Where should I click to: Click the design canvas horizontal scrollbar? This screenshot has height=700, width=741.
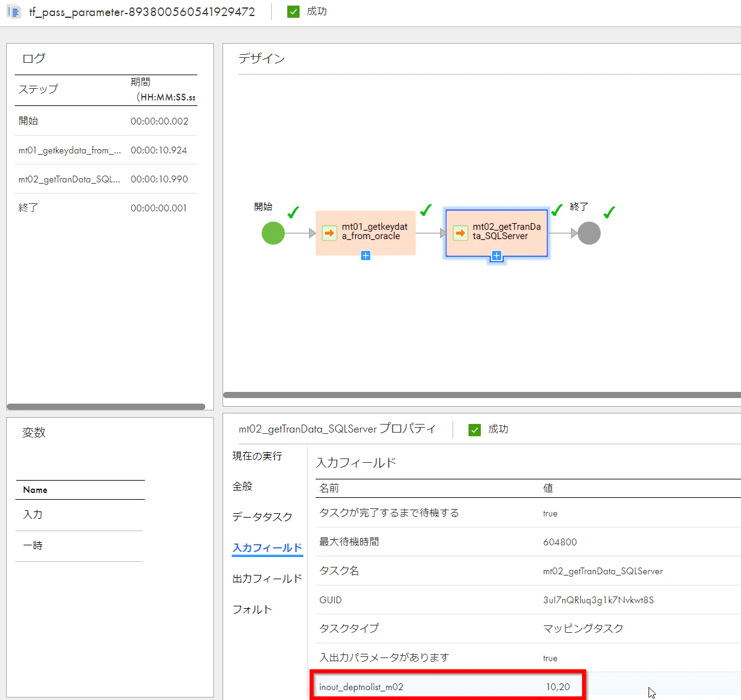click(x=482, y=395)
